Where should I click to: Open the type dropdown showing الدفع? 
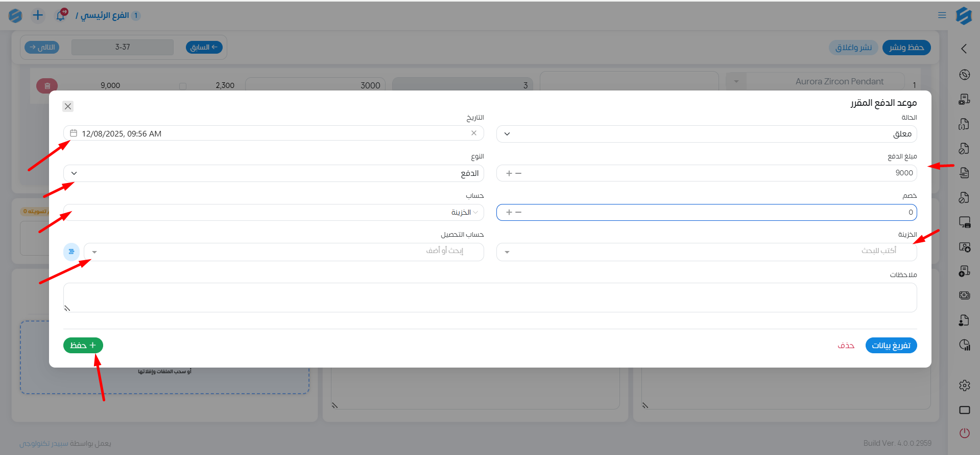pos(74,173)
